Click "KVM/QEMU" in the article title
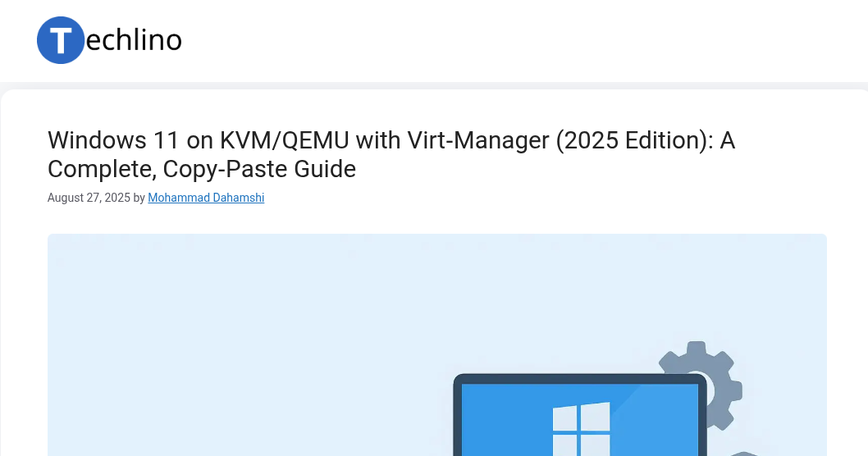The image size is (868, 456). pyautogui.click(x=285, y=140)
